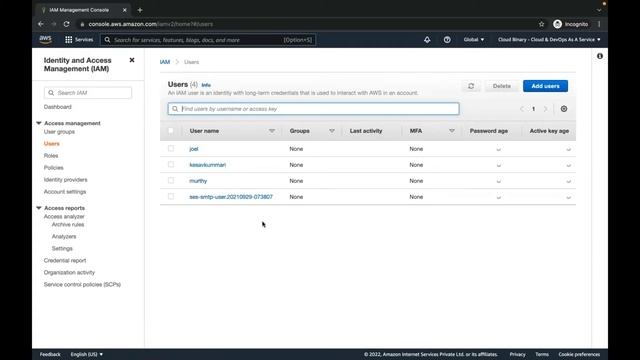This screenshot has height=360, width=640.
Task: Open Cookie preferences in footer
Action: (579, 354)
